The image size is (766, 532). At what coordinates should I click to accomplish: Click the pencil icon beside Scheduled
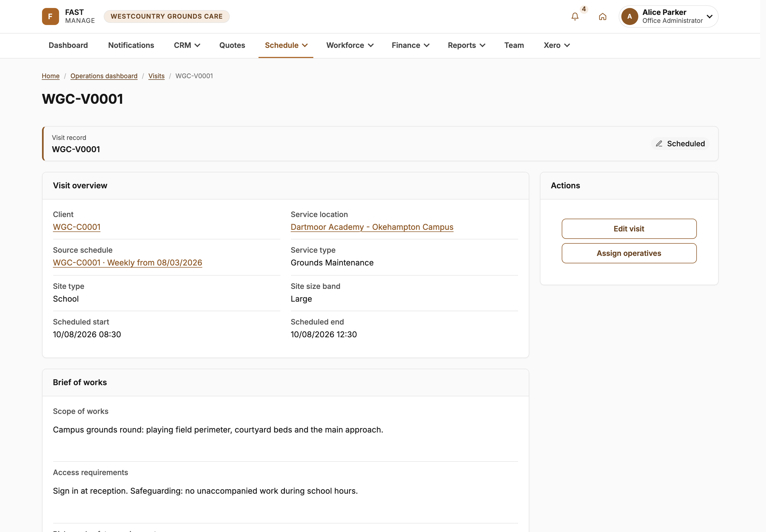(659, 144)
